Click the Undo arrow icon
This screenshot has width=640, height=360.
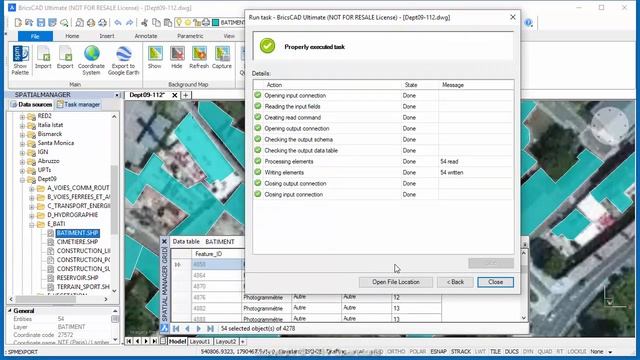(118, 22)
